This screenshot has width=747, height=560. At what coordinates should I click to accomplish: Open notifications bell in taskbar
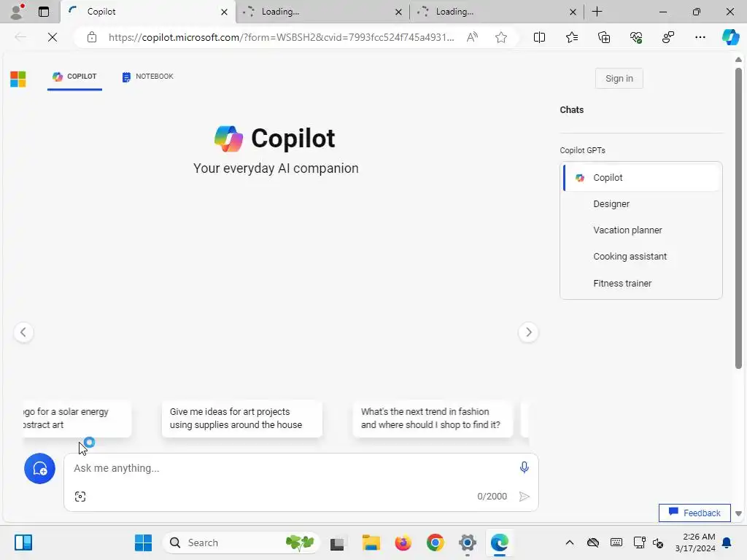click(x=727, y=542)
